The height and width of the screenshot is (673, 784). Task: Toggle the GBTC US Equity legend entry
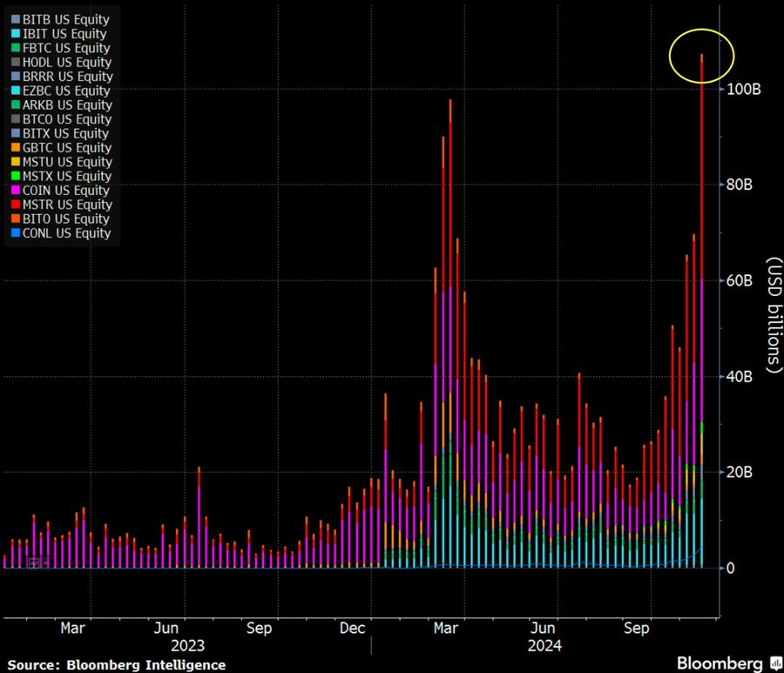tap(66, 148)
